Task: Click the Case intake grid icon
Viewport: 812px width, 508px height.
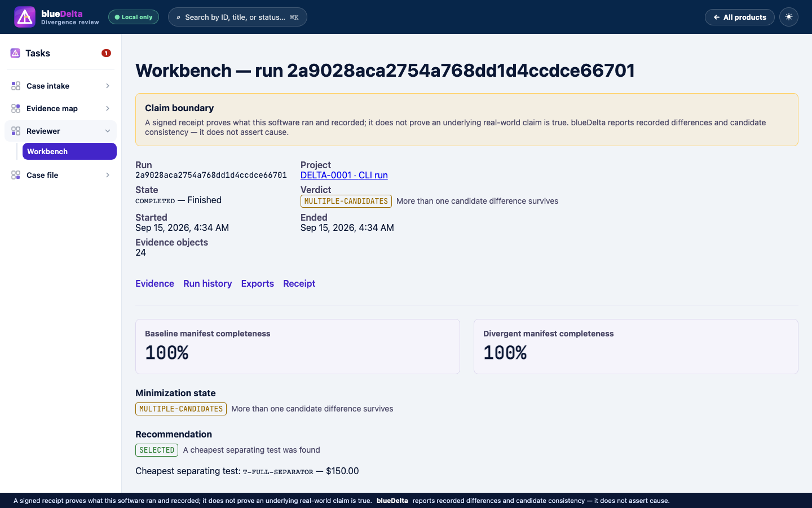Action: (16, 86)
